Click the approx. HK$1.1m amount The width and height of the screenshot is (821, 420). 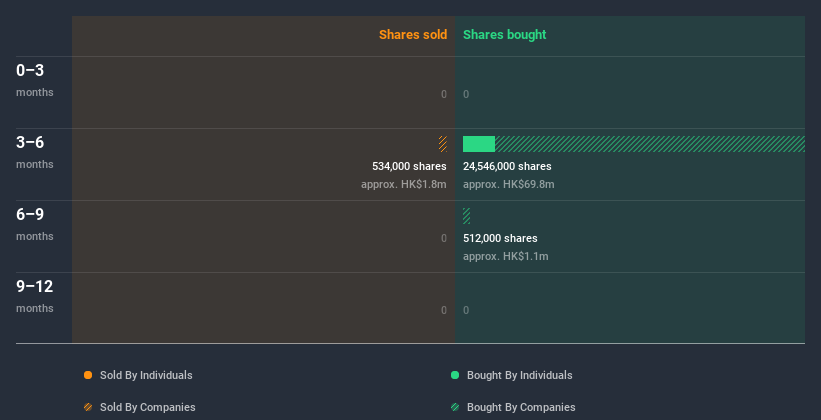[506, 257]
